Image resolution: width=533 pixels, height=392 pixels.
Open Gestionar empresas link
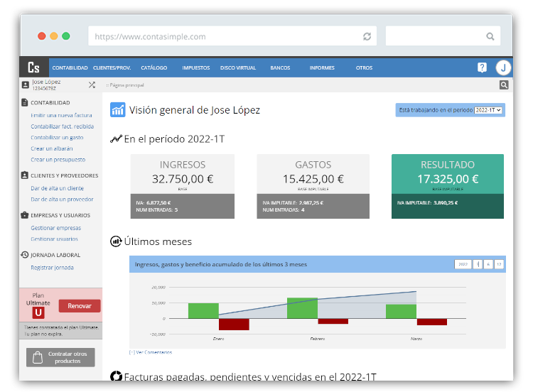(x=55, y=228)
